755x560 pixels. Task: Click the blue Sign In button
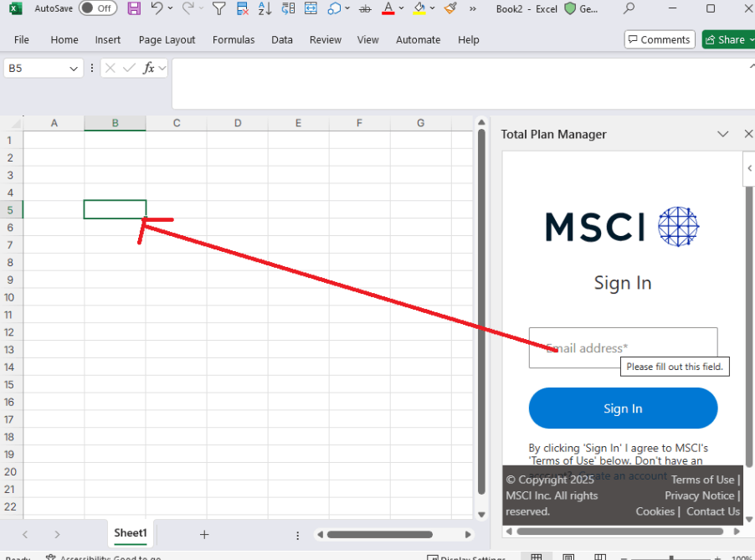(x=623, y=408)
